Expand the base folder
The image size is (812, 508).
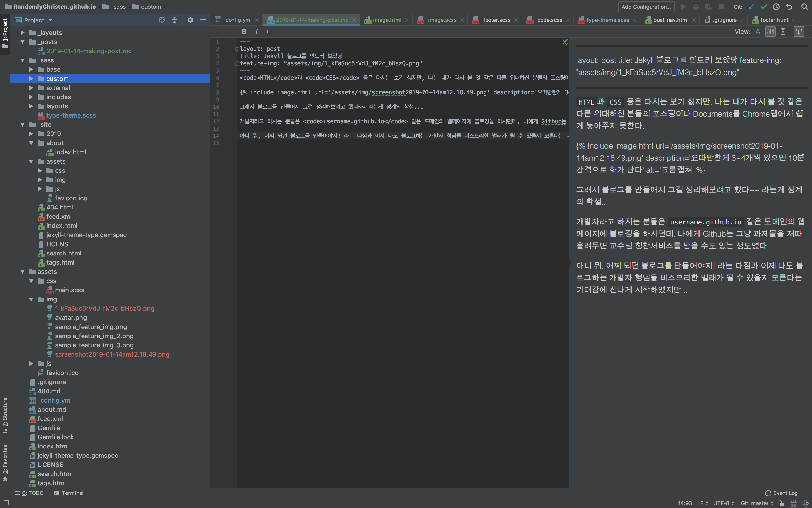pyautogui.click(x=31, y=70)
